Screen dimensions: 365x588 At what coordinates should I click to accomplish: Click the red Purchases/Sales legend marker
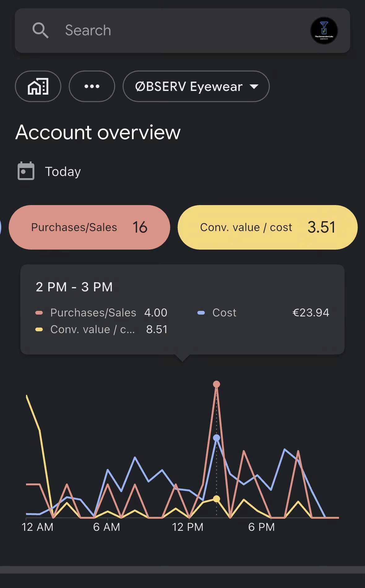39,313
